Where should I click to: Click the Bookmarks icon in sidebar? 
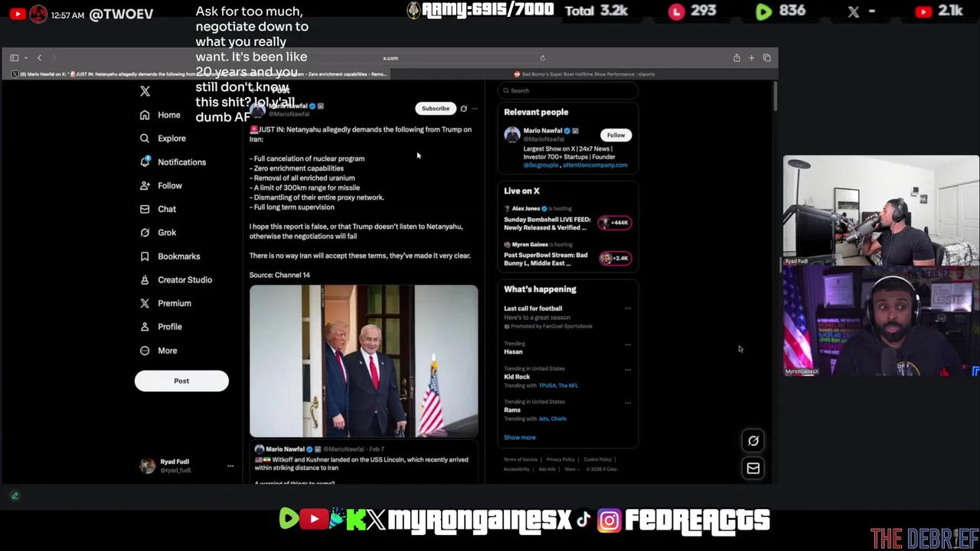pyautogui.click(x=145, y=256)
